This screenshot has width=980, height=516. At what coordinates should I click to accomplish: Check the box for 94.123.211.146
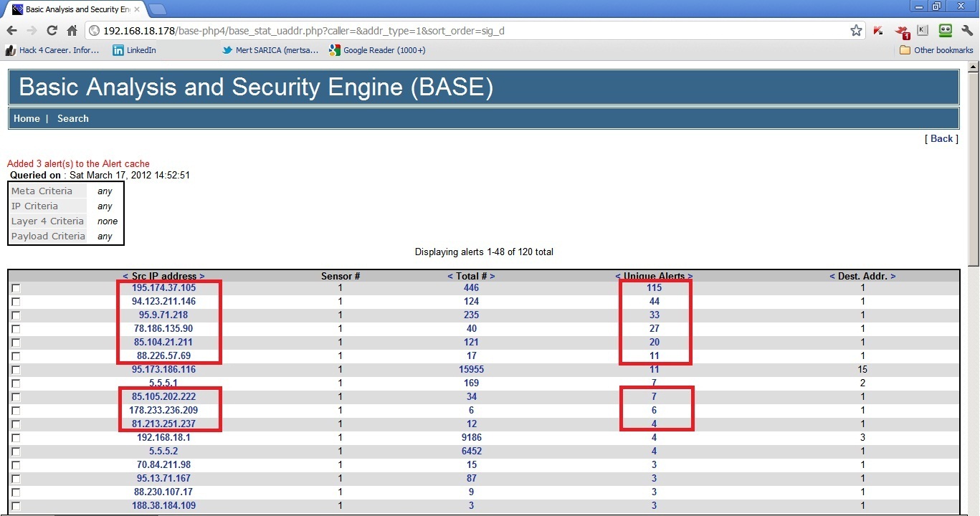coord(16,302)
